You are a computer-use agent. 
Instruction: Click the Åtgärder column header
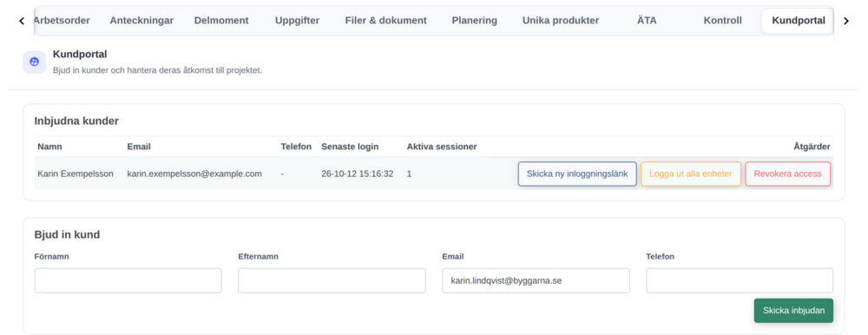coord(812,147)
